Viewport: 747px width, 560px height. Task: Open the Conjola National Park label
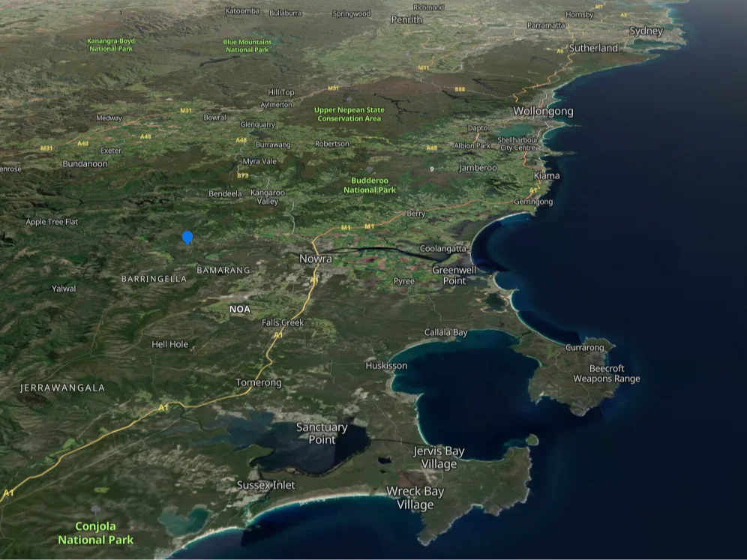coord(96,533)
